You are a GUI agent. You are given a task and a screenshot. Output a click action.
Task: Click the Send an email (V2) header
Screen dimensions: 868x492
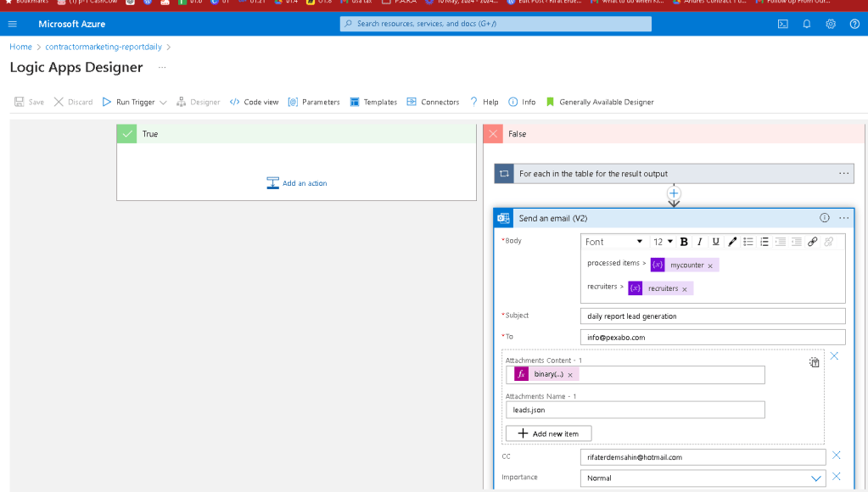click(674, 218)
